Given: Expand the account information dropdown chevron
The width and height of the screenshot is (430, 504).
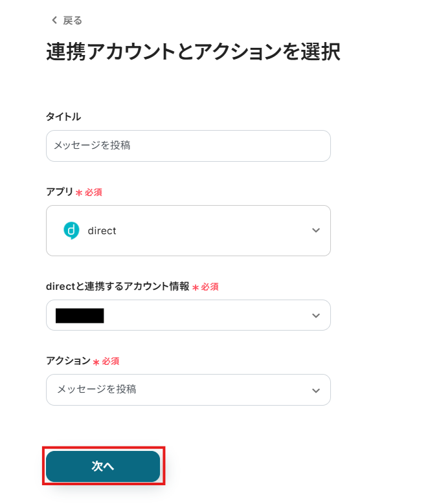Looking at the screenshot, I should (315, 316).
